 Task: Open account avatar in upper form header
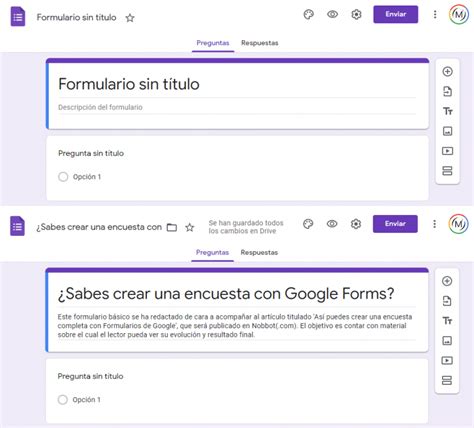459,14
